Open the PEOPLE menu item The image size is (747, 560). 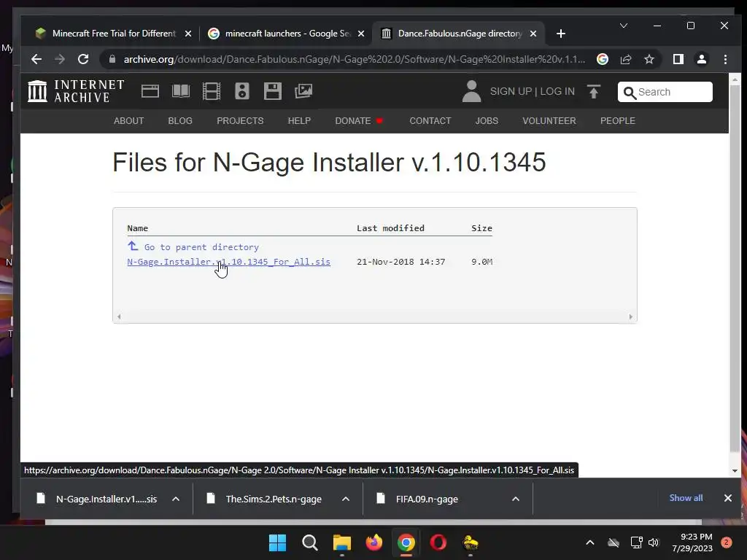[618, 120]
